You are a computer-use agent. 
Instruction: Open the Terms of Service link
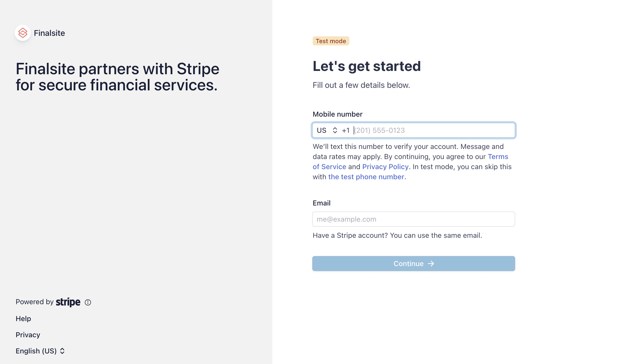pos(498,157)
